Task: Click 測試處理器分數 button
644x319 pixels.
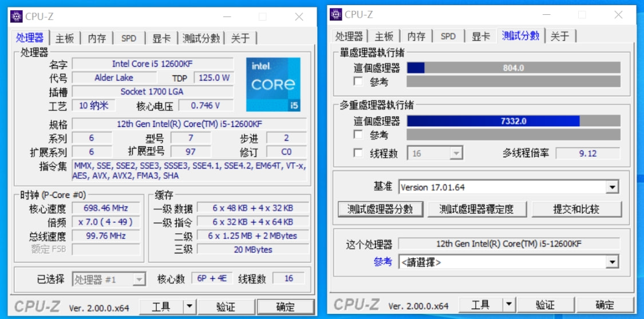Action: pyautogui.click(x=380, y=209)
